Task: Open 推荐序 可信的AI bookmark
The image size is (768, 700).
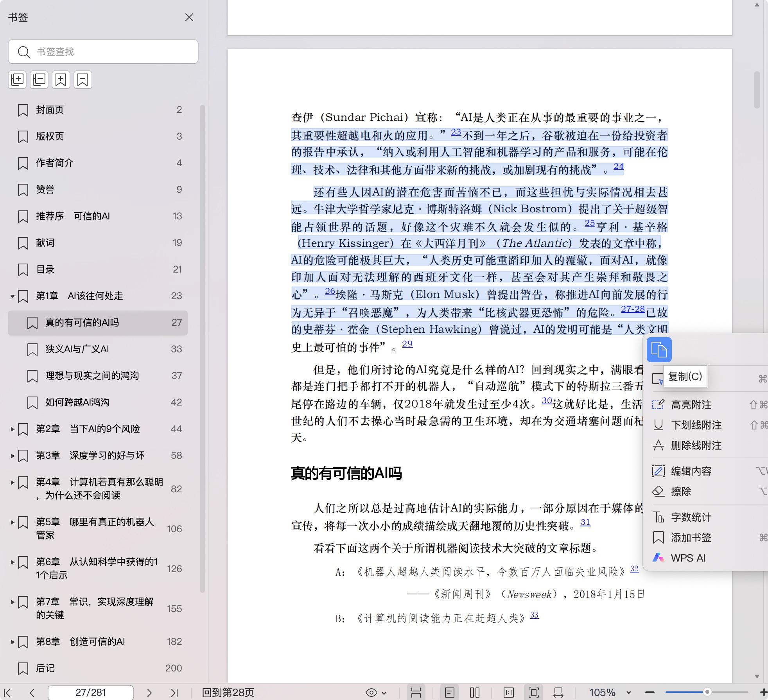Action: [x=98, y=216]
